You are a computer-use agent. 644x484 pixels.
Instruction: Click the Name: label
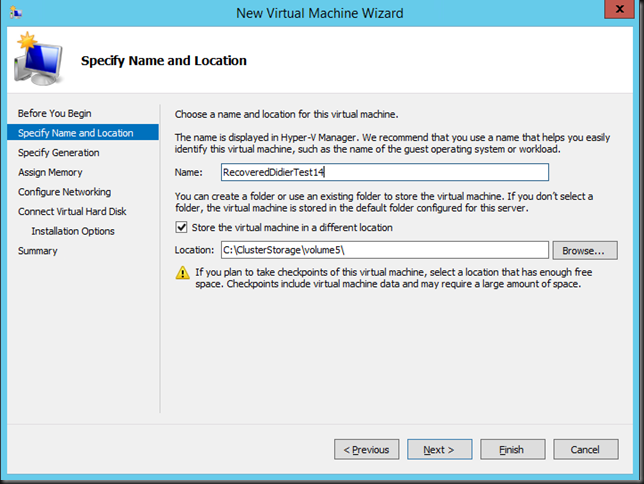(x=189, y=172)
